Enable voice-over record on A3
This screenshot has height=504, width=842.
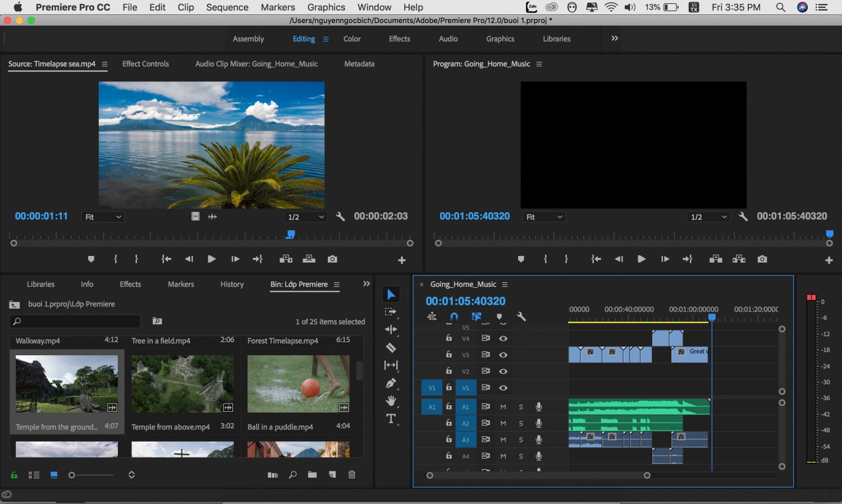pos(539,439)
